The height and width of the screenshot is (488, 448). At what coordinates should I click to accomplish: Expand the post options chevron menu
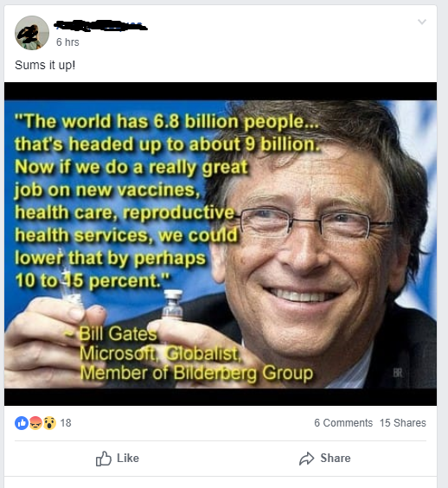tap(422, 22)
